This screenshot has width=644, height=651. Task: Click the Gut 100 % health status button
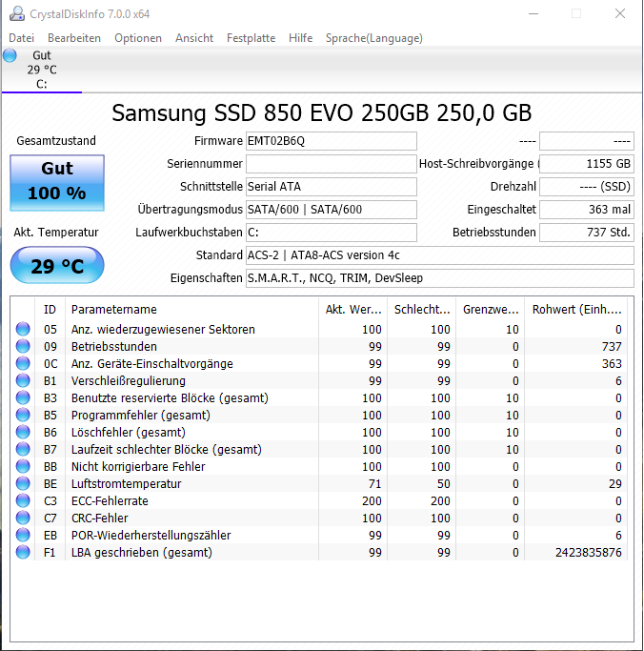point(57,183)
